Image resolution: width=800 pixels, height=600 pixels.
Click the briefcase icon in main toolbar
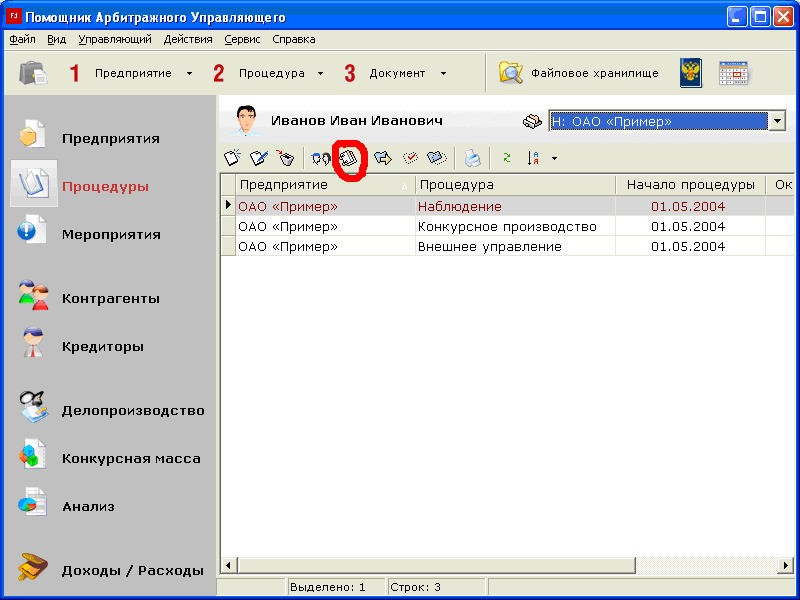(33, 73)
